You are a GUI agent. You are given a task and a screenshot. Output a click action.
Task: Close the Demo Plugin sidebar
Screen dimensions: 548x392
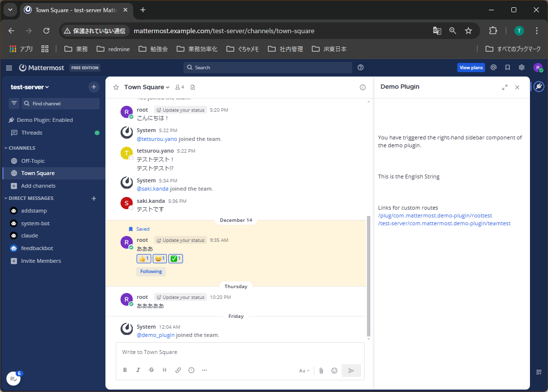[x=517, y=87]
